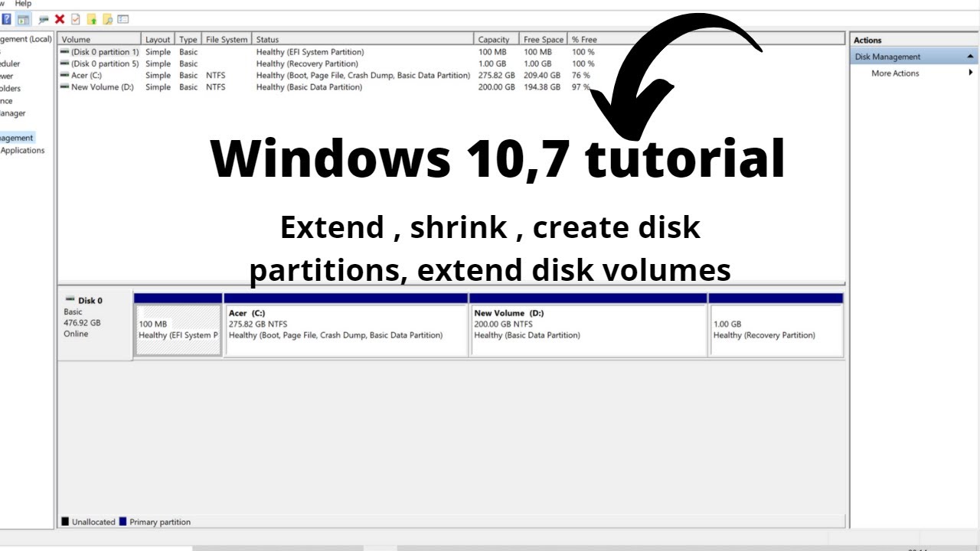Sort by the Capacity column header
The image size is (980, 551).
pos(496,40)
